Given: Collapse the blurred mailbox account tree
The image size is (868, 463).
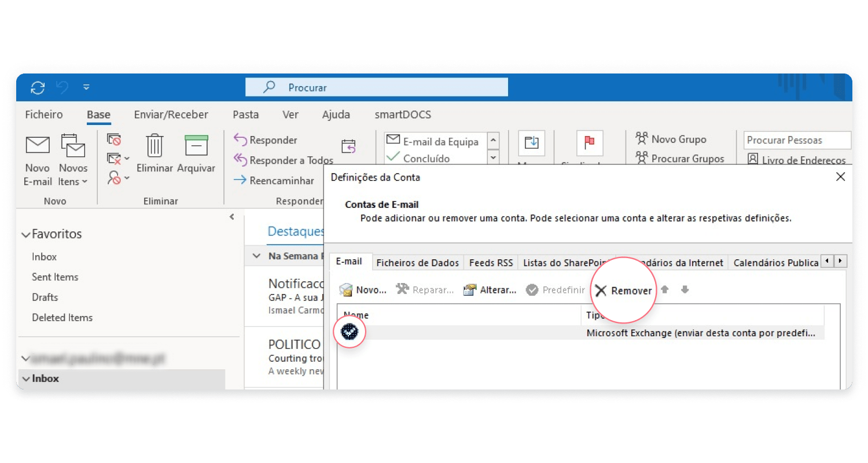Looking at the screenshot, I should point(25,359).
